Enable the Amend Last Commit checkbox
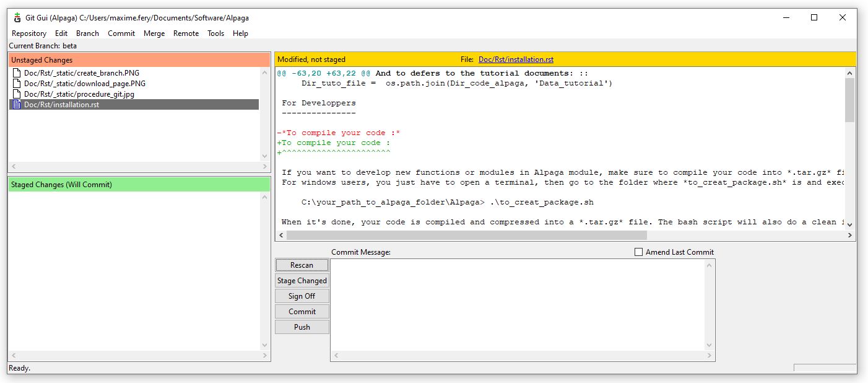This screenshot has width=868, height=383. click(638, 252)
